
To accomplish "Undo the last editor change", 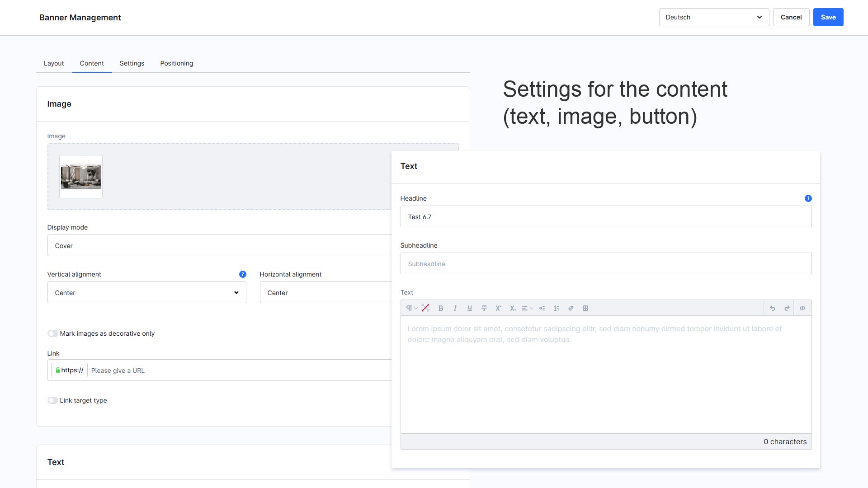I will [x=773, y=308].
